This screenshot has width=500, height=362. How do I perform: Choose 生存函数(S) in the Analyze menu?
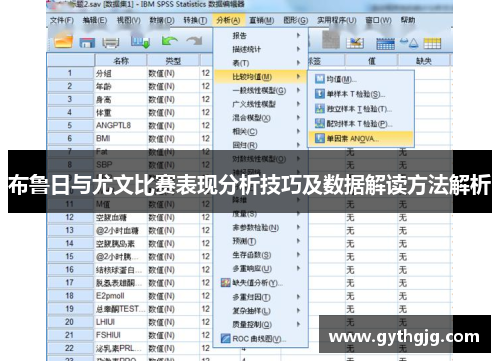tap(260, 255)
